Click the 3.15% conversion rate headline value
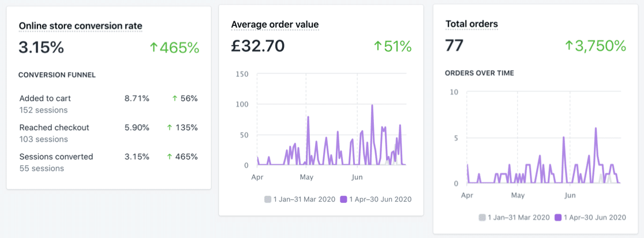The image size is (644, 238). (x=41, y=48)
